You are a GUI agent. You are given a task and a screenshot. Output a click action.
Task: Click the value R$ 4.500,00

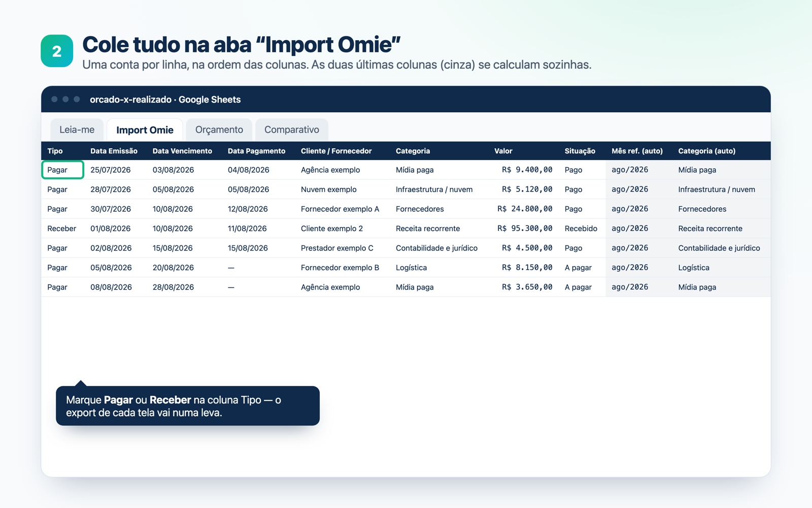coord(527,248)
